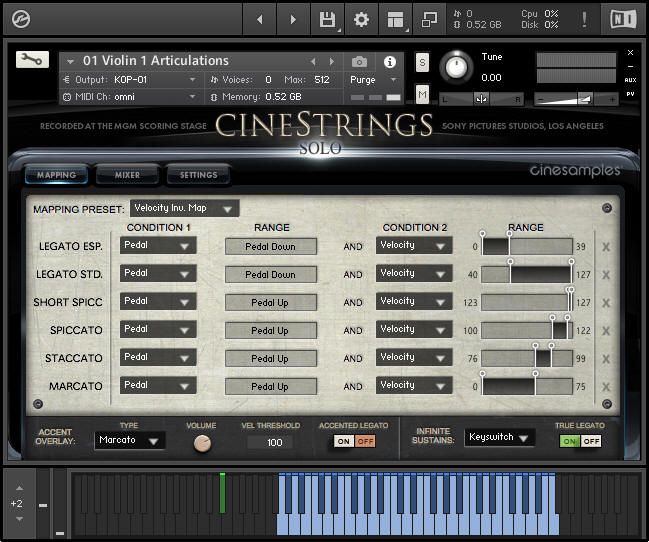Switch to the SETTINGS tab
This screenshot has width=649, height=542.
(198, 175)
